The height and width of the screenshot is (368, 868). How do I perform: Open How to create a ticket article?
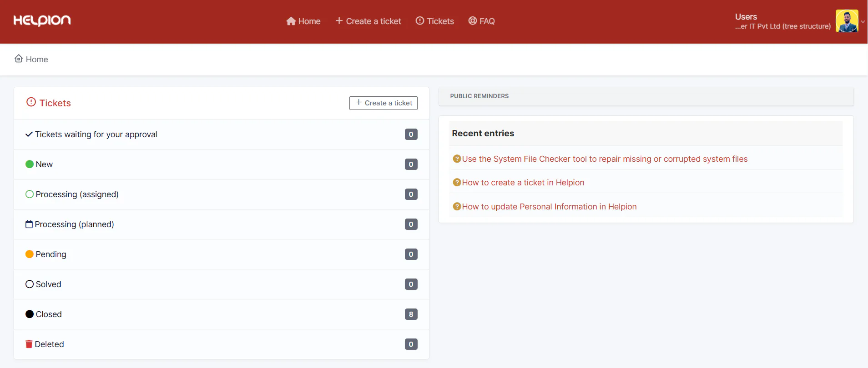[x=523, y=183]
